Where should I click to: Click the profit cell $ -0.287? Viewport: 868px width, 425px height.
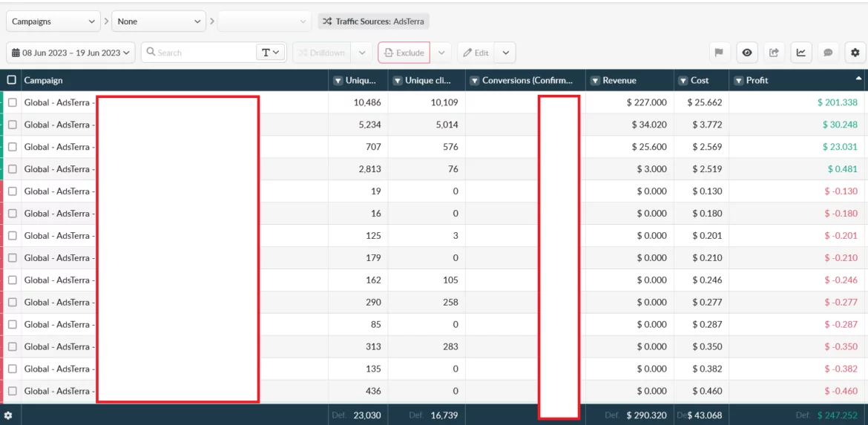[x=841, y=324]
